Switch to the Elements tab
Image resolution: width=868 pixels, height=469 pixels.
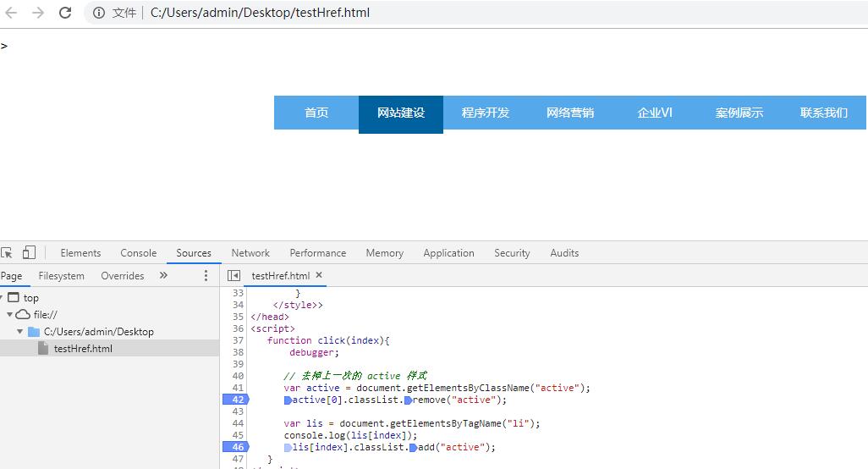point(81,253)
